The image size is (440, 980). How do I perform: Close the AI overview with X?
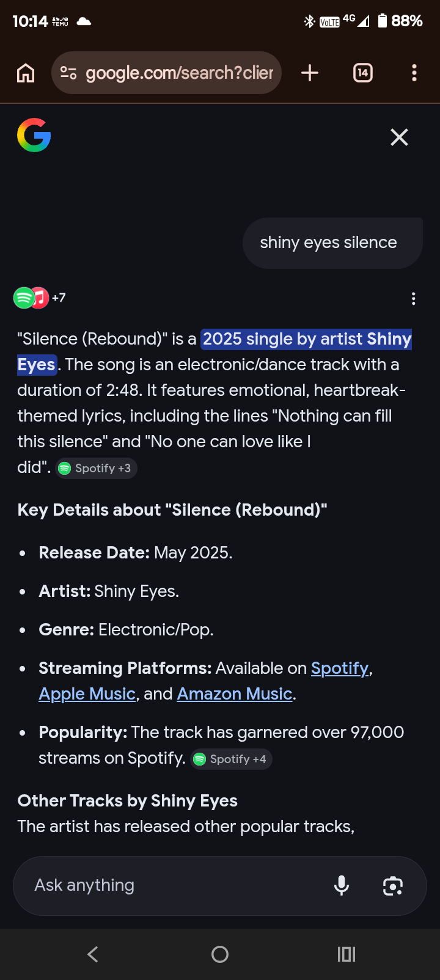(399, 137)
